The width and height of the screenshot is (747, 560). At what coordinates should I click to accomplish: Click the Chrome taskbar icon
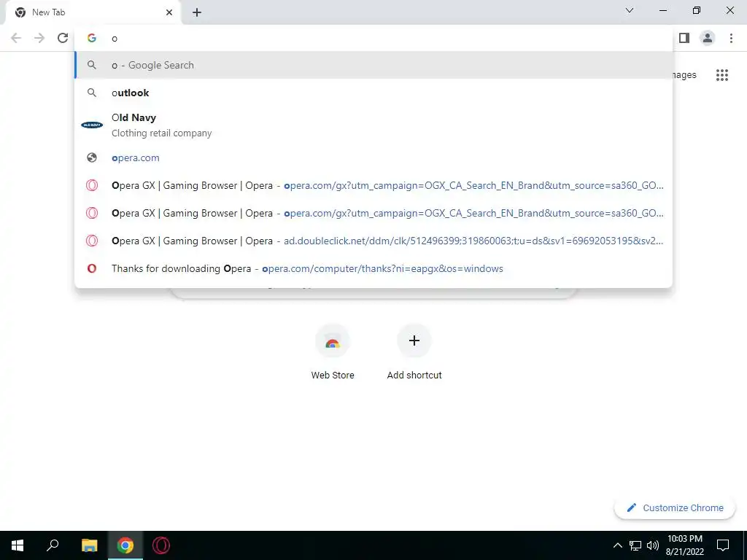pos(125,545)
